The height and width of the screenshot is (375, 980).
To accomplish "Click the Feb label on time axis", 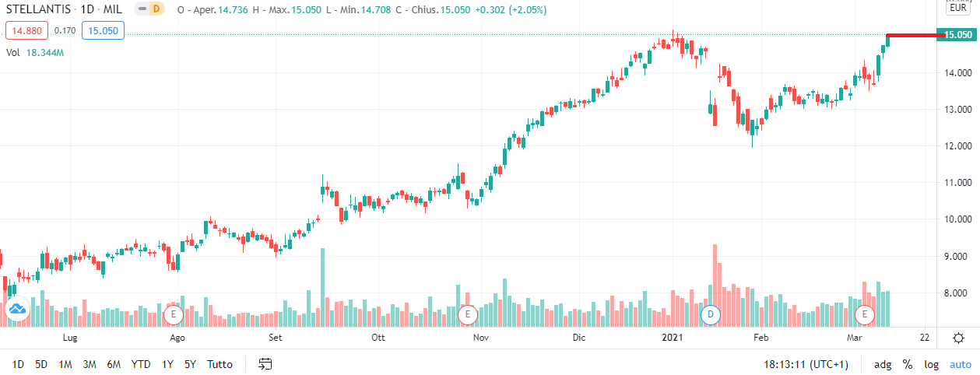I will click(761, 338).
